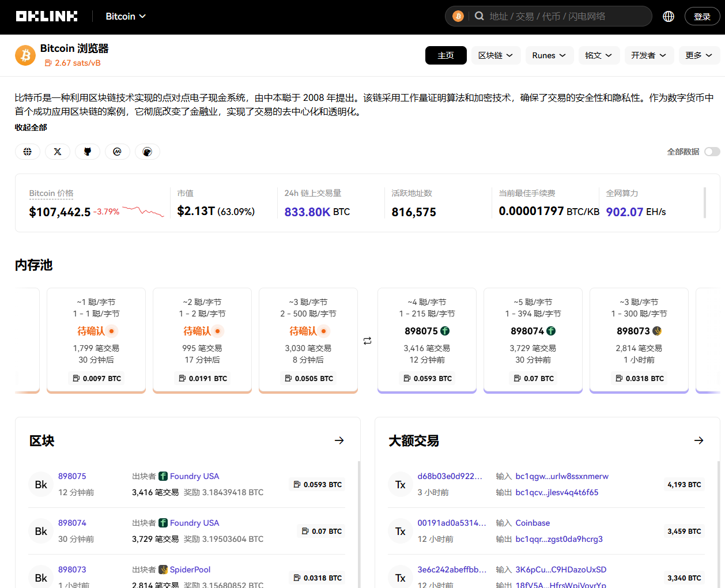Expand the 更多 dropdown
The width and height of the screenshot is (725, 588).
698,55
